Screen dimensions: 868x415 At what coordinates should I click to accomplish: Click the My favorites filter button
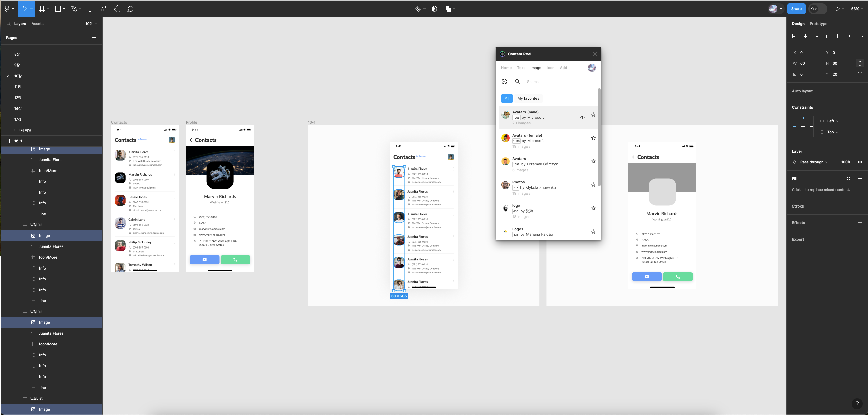[x=528, y=98]
